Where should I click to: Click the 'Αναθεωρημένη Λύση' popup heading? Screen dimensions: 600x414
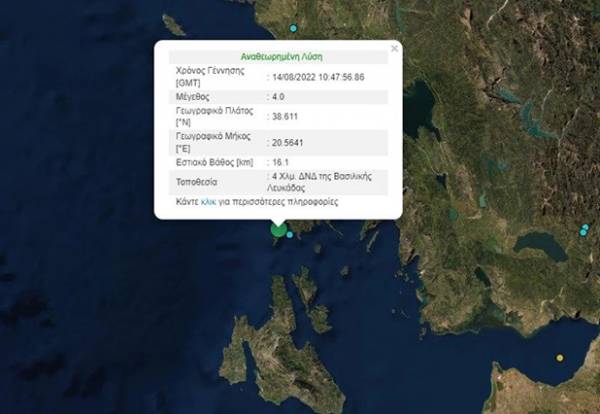tap(282, 57)
